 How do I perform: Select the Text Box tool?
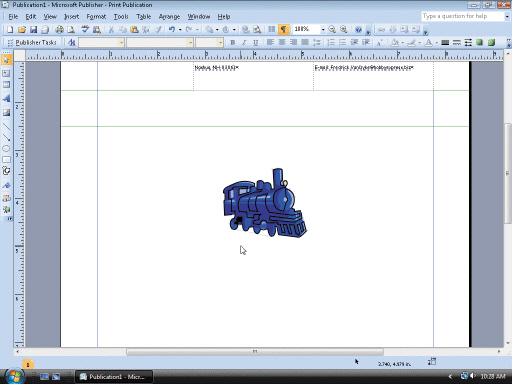click(x=6, y=73)
